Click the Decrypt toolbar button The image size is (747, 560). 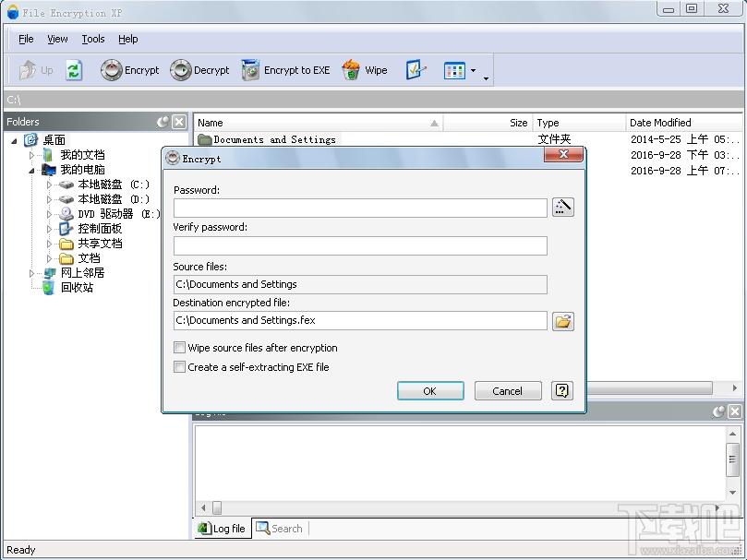(x=199, y=70)
